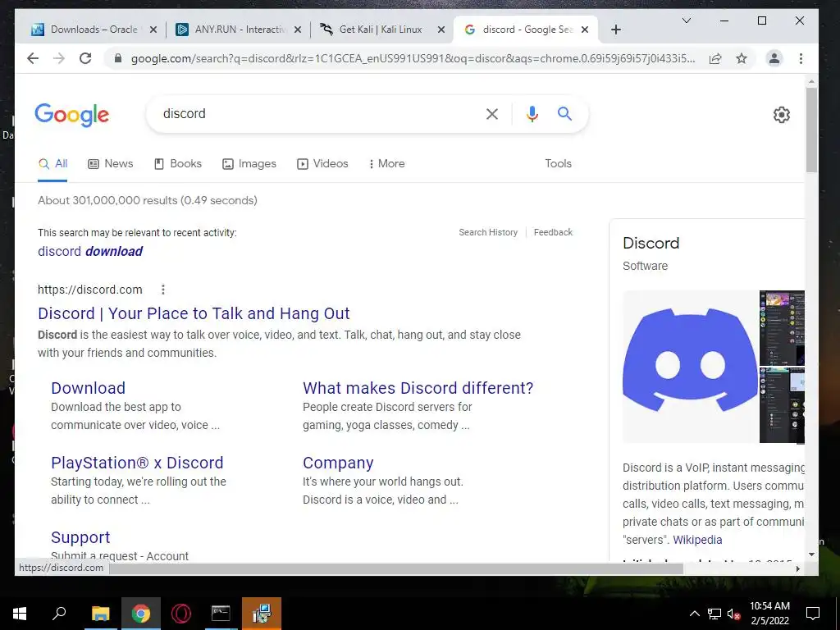Switch to the Downloads – Oracle tab
The height and width of the screenshot is (630, 840).
[x=94, y=30]
